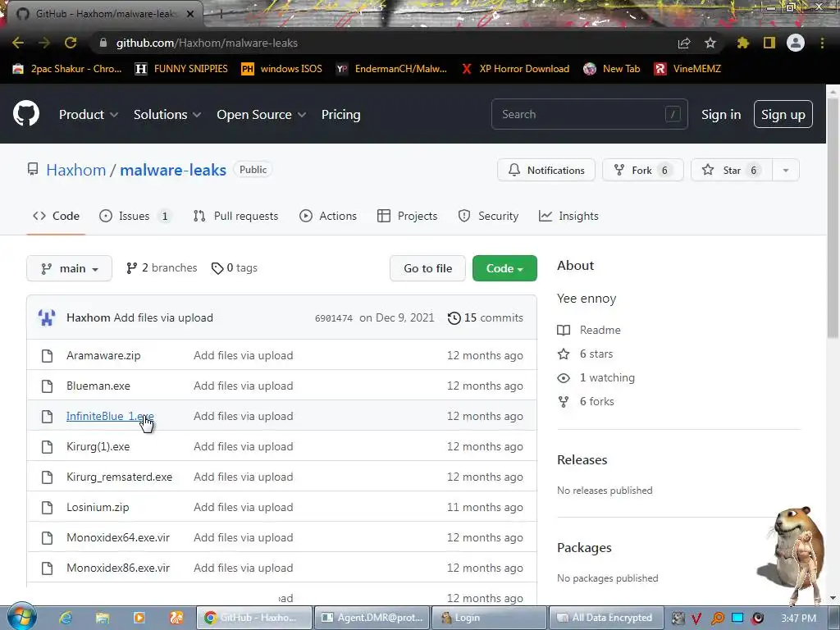Launch Internet Explorer from taskbar
The height and width of the screenshot is (630, 840).
tap(66, 618)
